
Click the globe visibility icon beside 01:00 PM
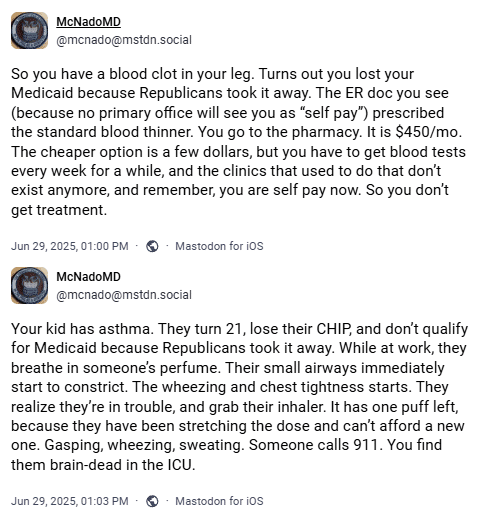click(x=152, y=246)
